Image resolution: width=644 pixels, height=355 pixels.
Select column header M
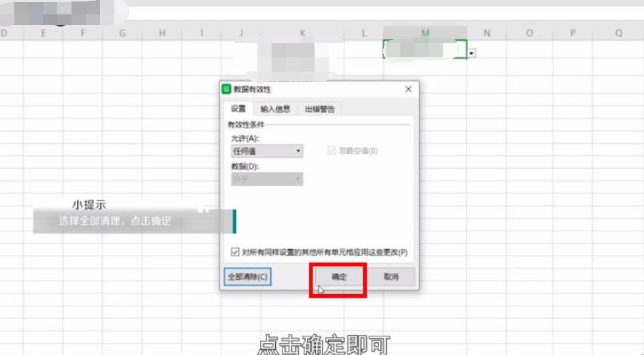(425, 33)
